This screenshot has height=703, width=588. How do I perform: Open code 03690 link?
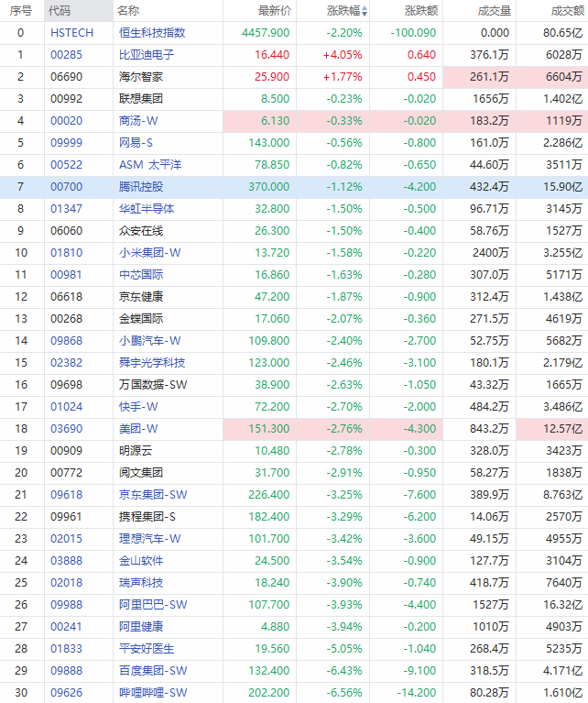point(66,428)
